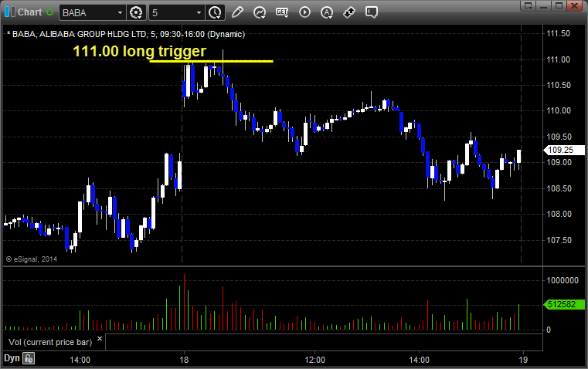This screenshot has height=369, width=588.
Task: Click the Chart title label
Action: tap(29, 12)
